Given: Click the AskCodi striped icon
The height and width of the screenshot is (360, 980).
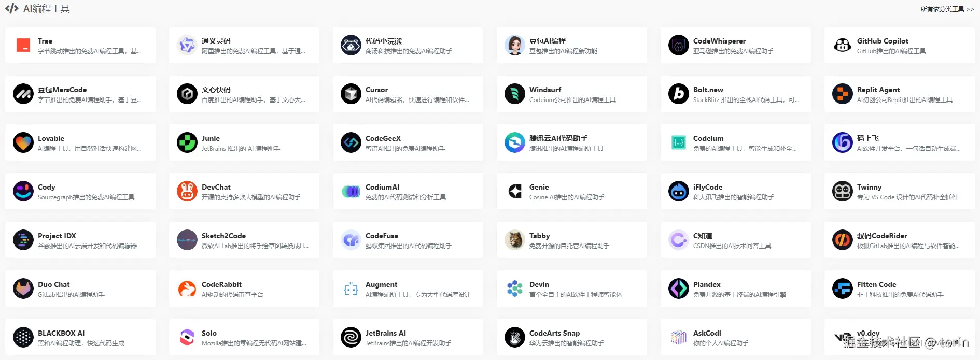Looking at the screenshot, I should pos(679,338).
